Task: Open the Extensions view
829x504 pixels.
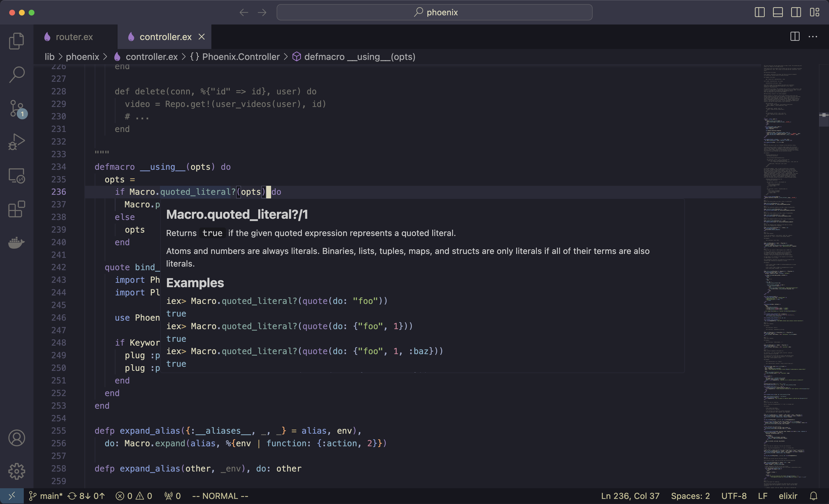Action: pyautogui.click(x=16, y=209)
